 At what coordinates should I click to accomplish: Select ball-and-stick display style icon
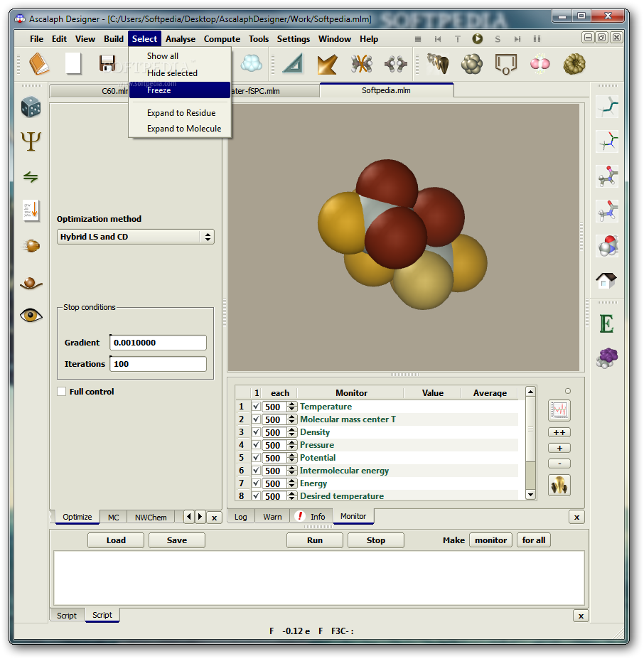click(x=608, y=176)
